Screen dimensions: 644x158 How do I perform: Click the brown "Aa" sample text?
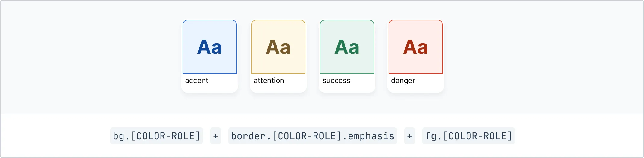click(x=278, y=47)
